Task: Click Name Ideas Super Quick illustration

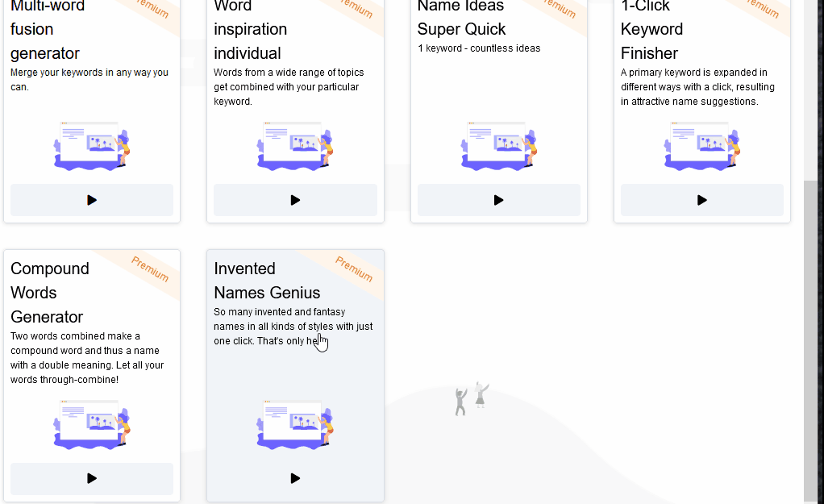Action: pyautogui.click(x=498, y=145)
